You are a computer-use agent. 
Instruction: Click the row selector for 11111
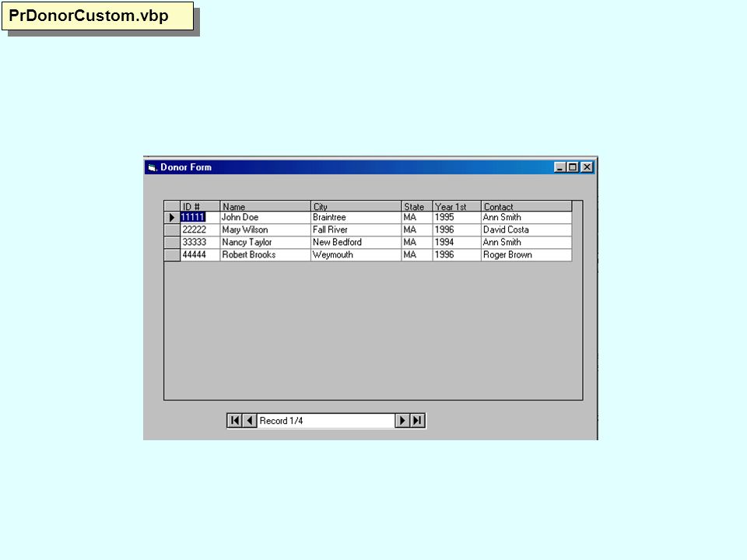172,217
